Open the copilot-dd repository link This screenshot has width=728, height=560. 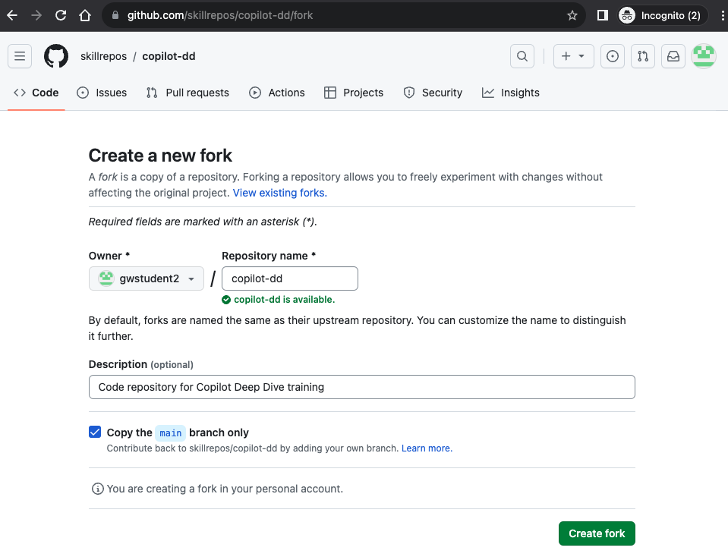[169, 56]
